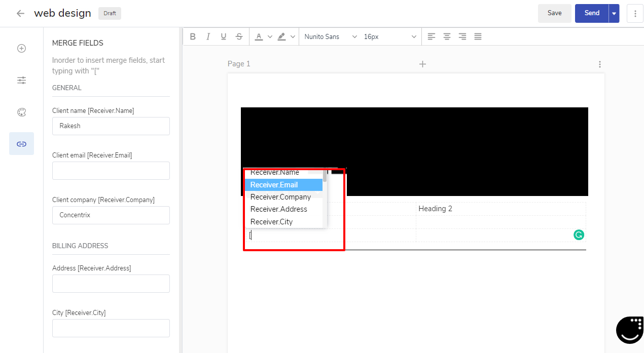644x353 pixels.
Task: Center align the text
Action: pyautogui.click(x=447, y=36)
